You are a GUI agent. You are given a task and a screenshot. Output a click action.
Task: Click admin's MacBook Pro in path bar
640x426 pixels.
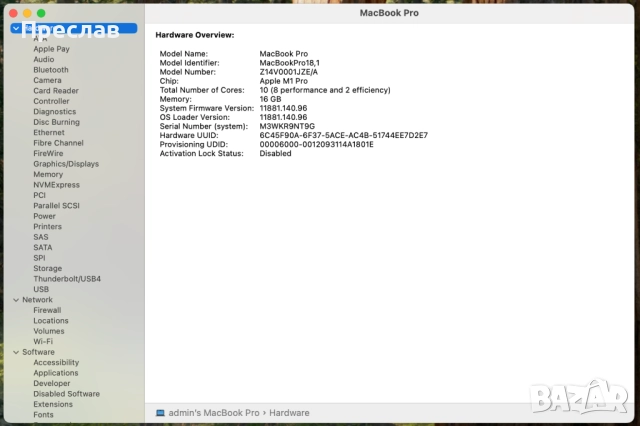(x=214, y=413)
